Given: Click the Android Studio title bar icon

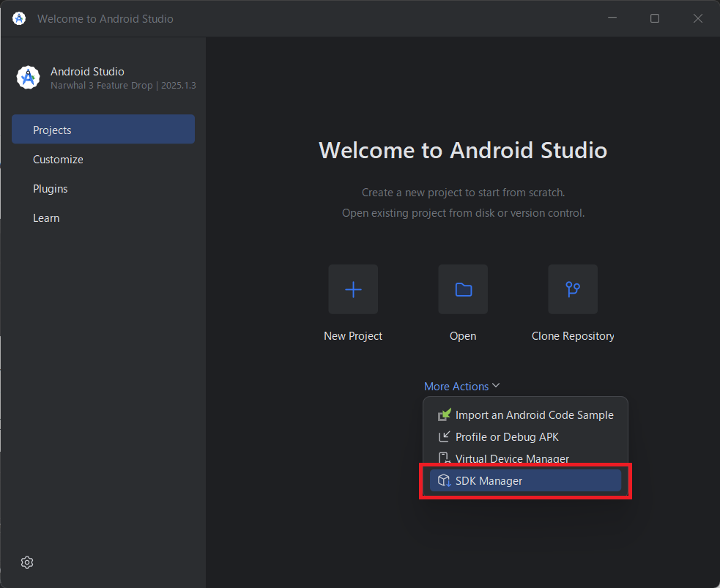Looking at the screenshot, I should tap(19, 18).
